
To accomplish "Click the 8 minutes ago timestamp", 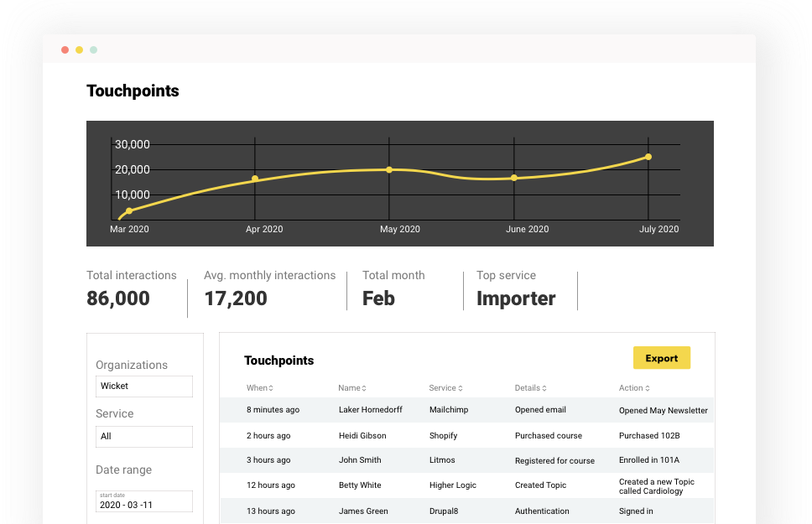I will [x=273, y=410].
